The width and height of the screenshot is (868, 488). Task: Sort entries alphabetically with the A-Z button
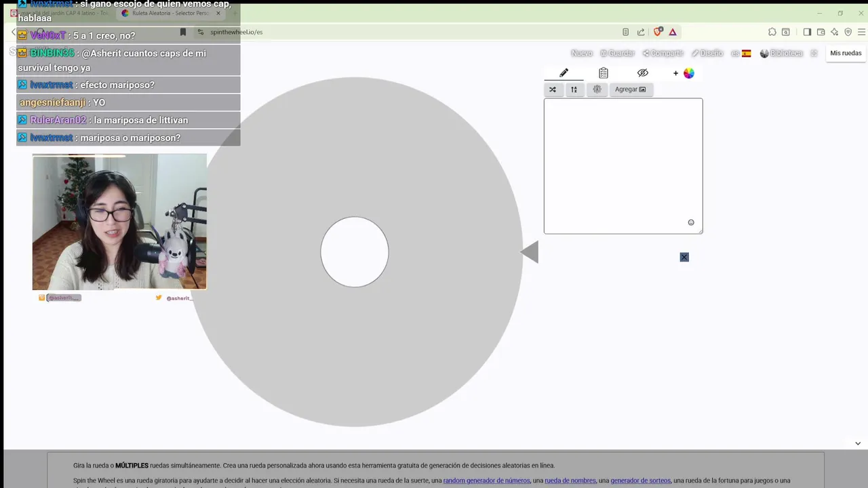pyautogui.click(x=574, y=89)
